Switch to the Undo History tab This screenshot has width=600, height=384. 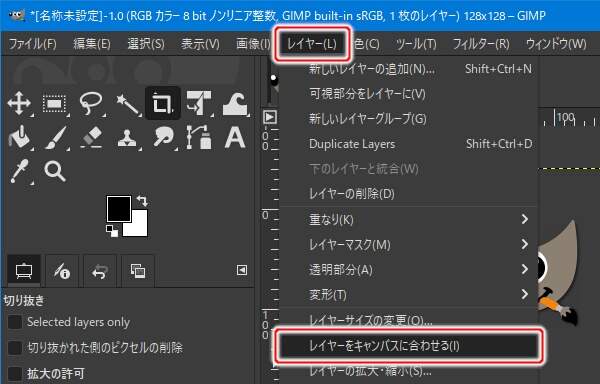tap(99, 271)
